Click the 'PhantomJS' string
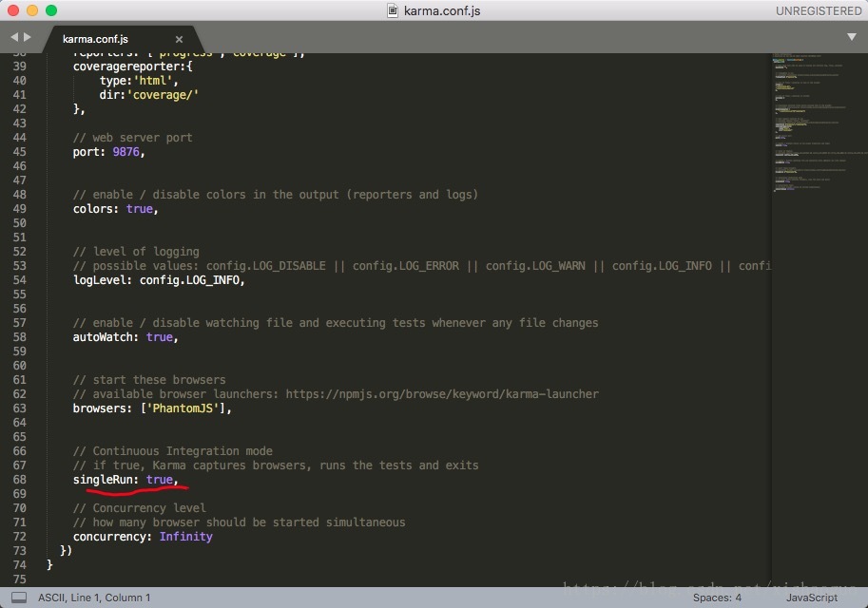Screen dimensions: 868x608 pyautogui.click(x=183, y=408)
